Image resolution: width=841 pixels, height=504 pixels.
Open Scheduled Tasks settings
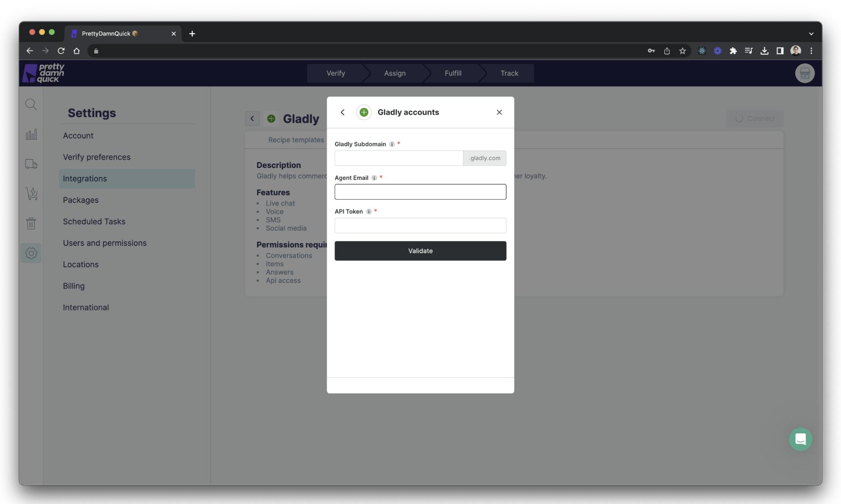pos(127,222)
